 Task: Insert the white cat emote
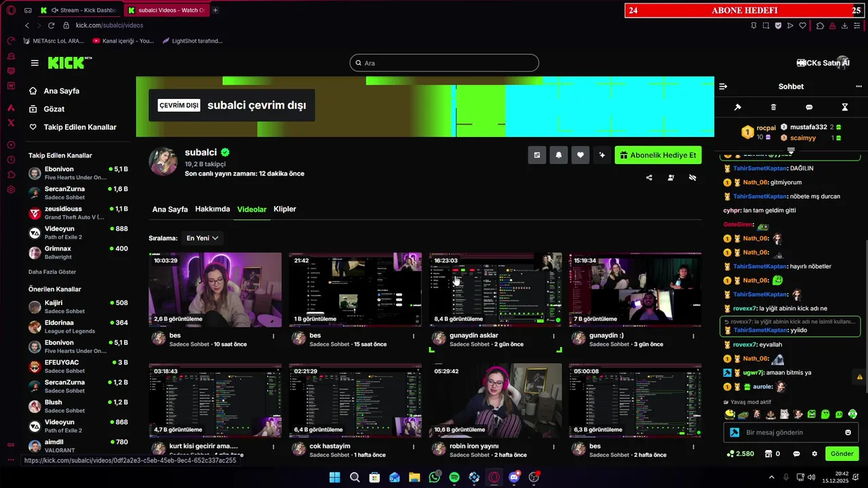point(785,414)
